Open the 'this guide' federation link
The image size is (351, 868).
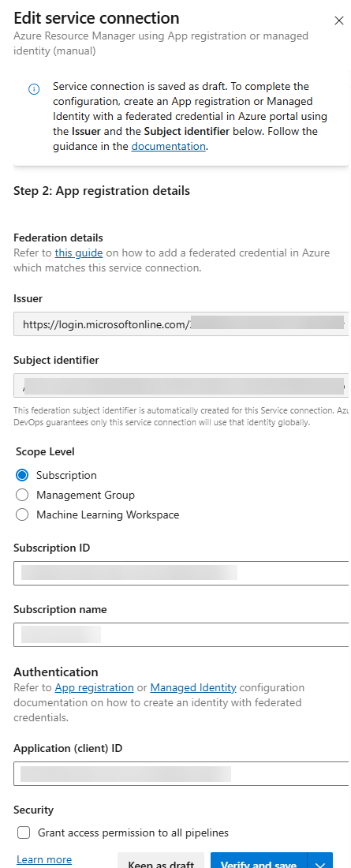click(79, 253)
